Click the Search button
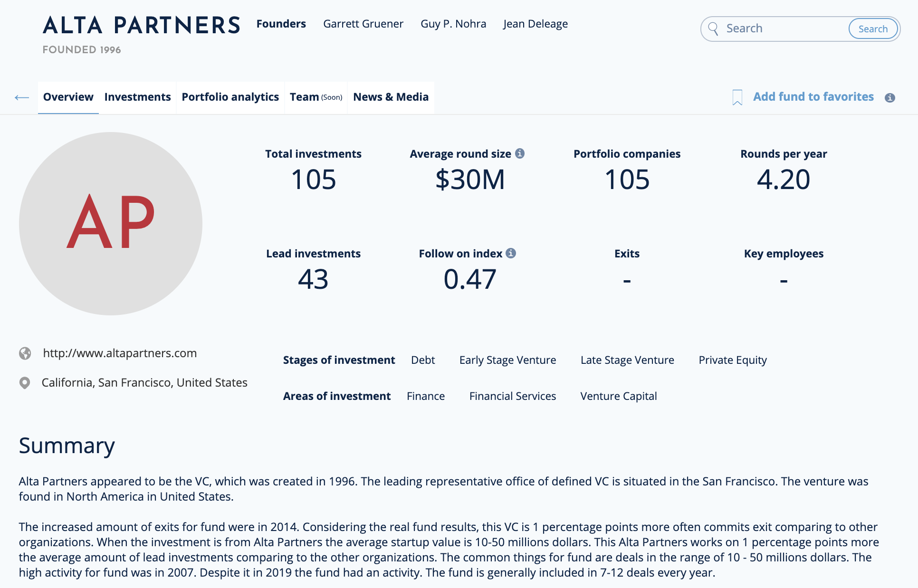The width and height of the screenshot is (918, 588). point(873,29)
